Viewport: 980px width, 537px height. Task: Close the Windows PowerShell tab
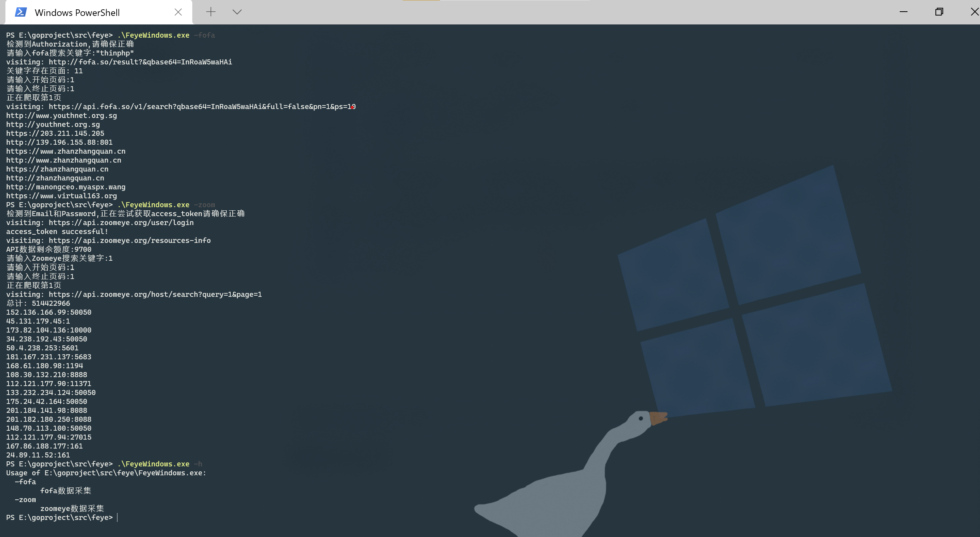click(x=178, y=12)
